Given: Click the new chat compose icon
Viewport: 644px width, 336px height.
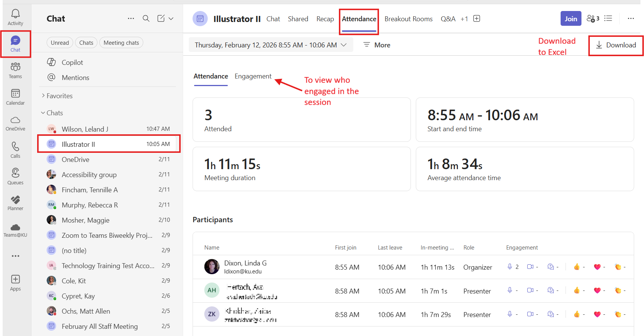Looking at the screenshot, I should coord(161,19).
